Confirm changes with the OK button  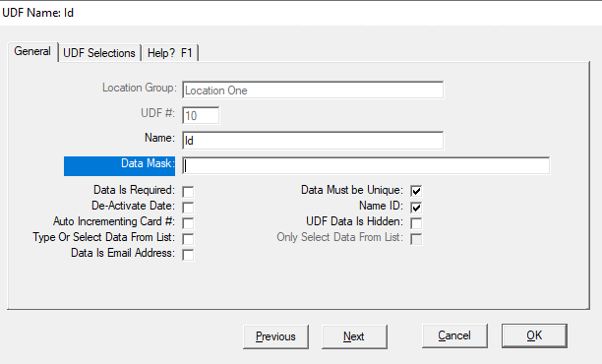point(534,336)
